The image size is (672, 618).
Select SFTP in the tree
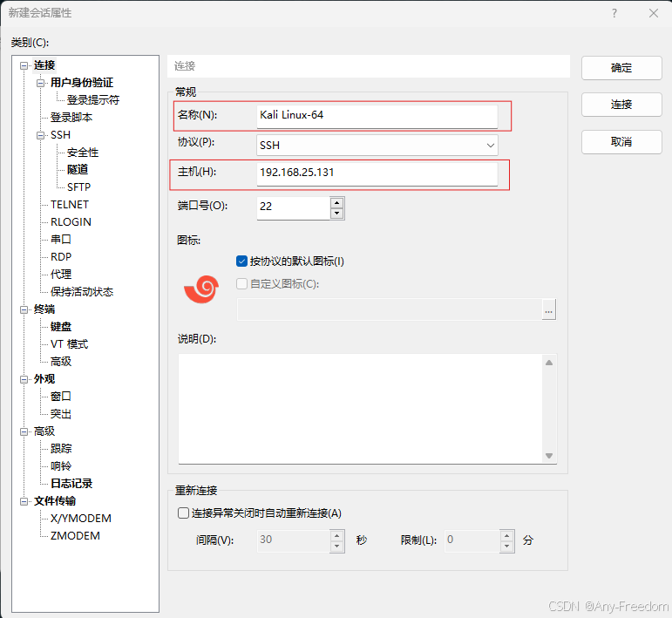[x=78, y=187]
